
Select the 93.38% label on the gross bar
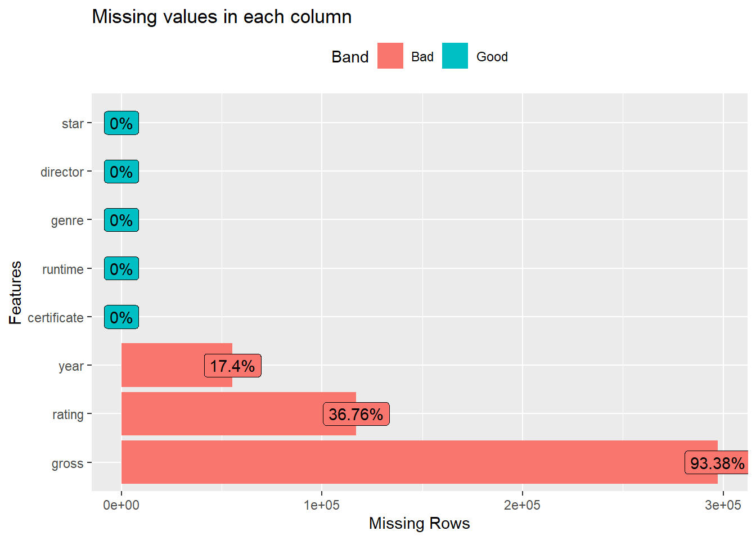(717, 463)
